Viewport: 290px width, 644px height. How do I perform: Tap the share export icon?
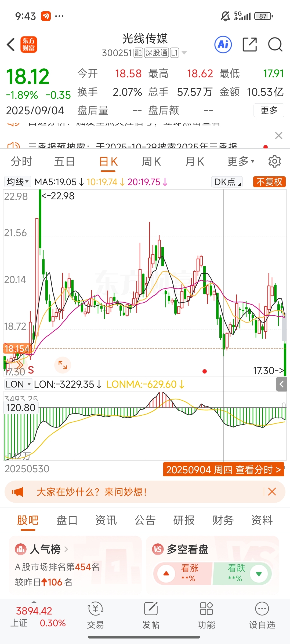[250, 44]
